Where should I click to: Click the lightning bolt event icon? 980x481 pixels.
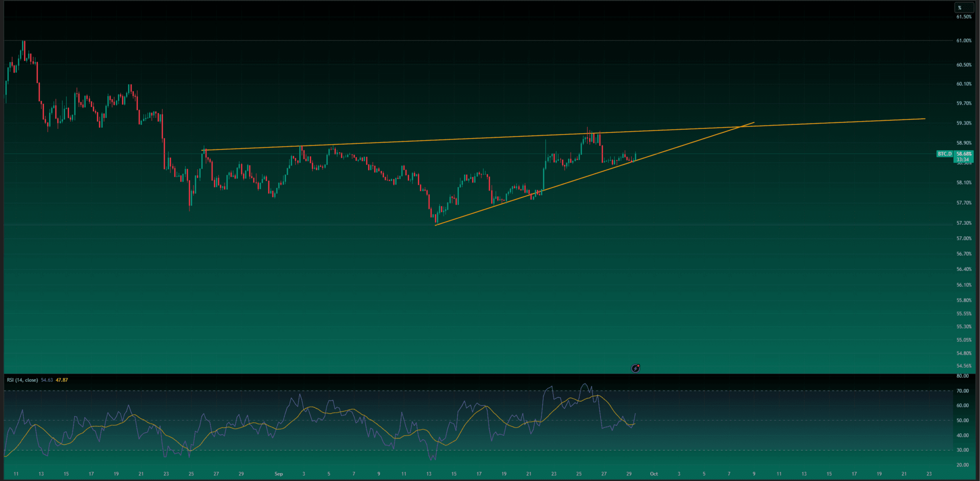point(636,368)
